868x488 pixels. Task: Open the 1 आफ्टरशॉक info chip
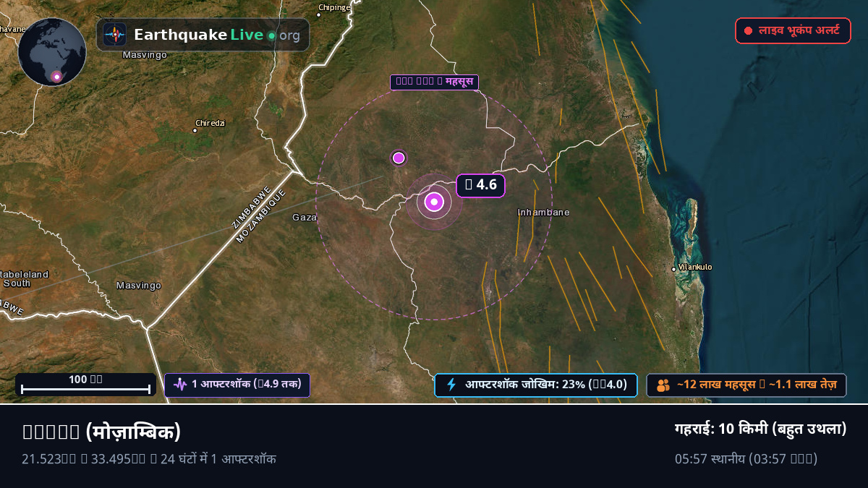pos(237,385)
